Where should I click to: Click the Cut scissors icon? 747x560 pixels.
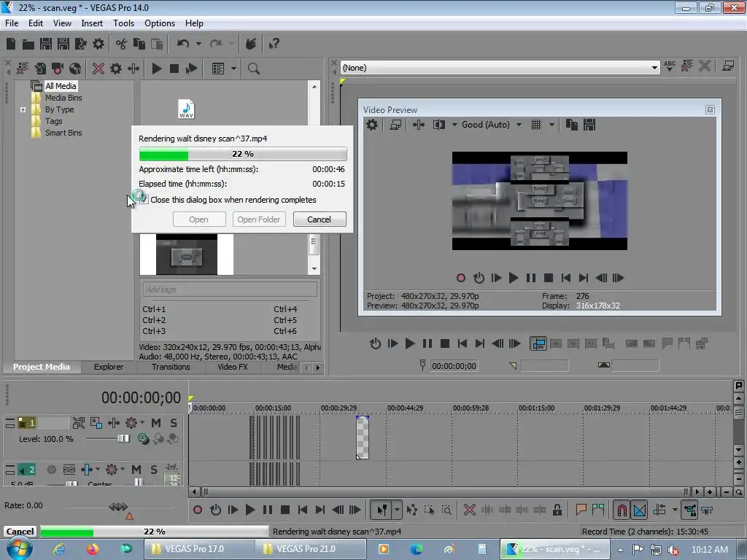pyautogui.click(x=122, y=44)
